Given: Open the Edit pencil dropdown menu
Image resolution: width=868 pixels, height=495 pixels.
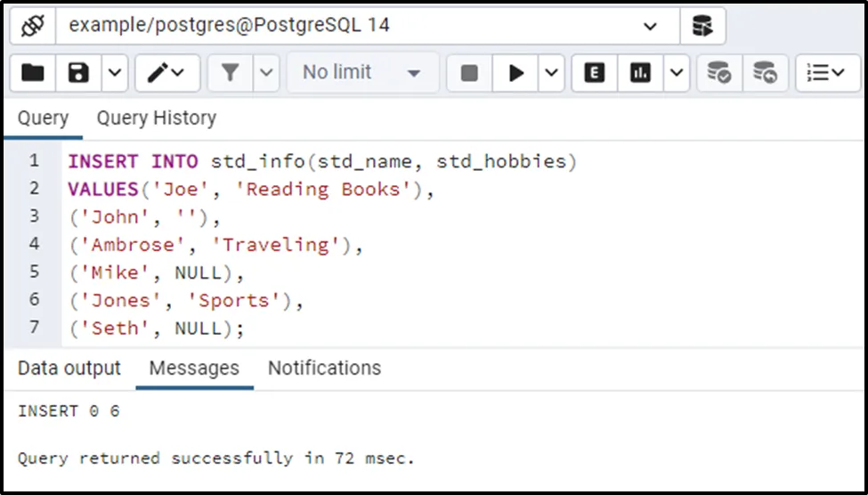Looking at the screenshot, I should pyautogui.click(x=166, y=73).
